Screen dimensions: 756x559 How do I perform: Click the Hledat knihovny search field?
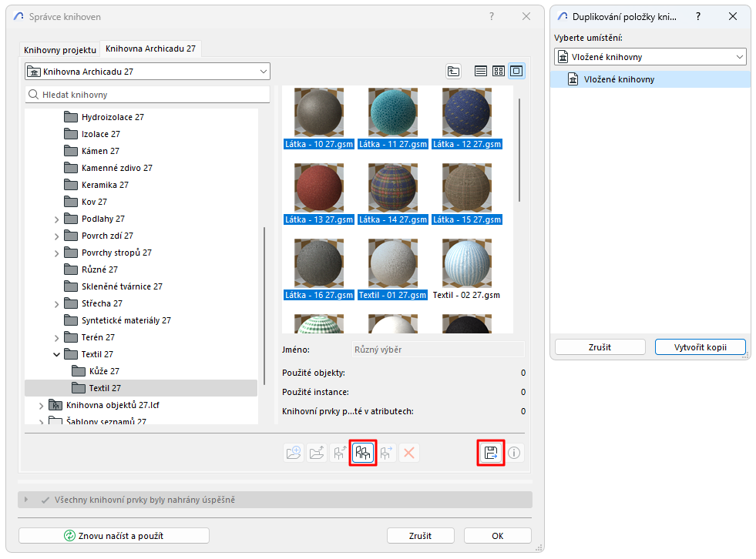(x=147, y=95)
